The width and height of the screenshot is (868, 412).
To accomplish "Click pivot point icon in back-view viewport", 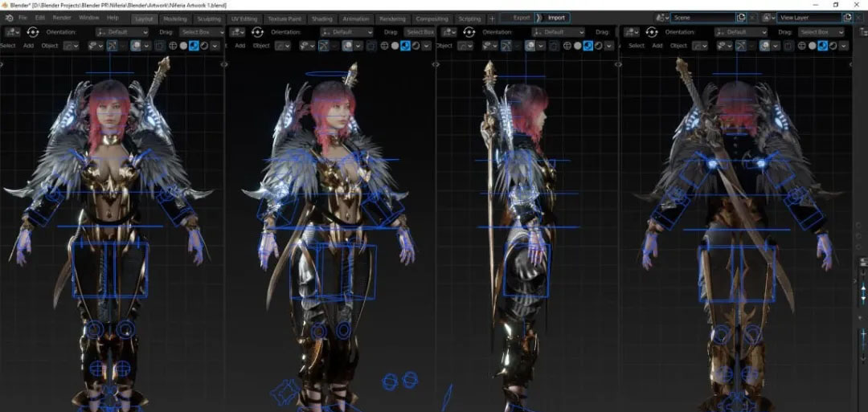I will point(652,32).
